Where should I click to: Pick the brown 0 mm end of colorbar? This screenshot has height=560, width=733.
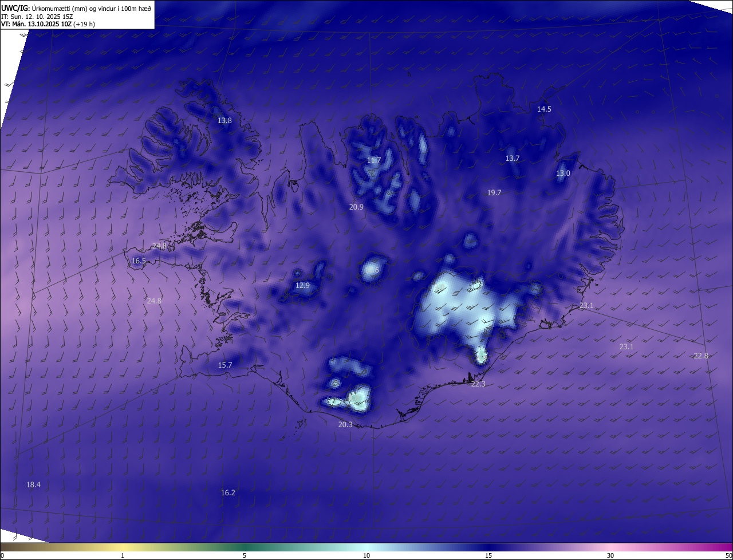pos(3,547)
